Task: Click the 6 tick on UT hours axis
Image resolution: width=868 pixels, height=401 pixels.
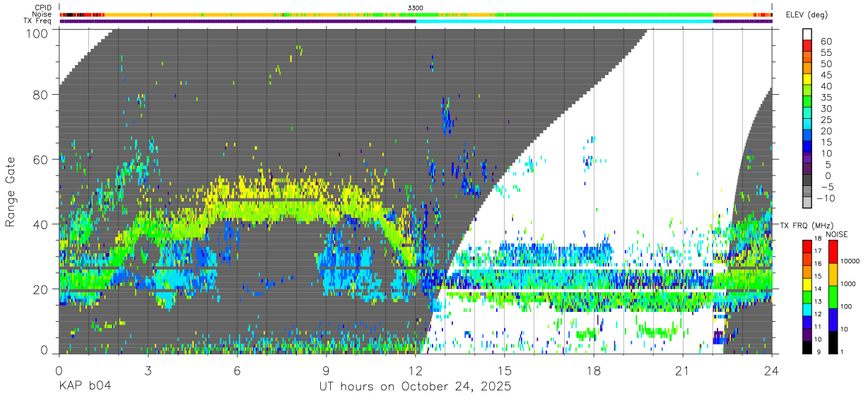Action: (x=237, y=371)
